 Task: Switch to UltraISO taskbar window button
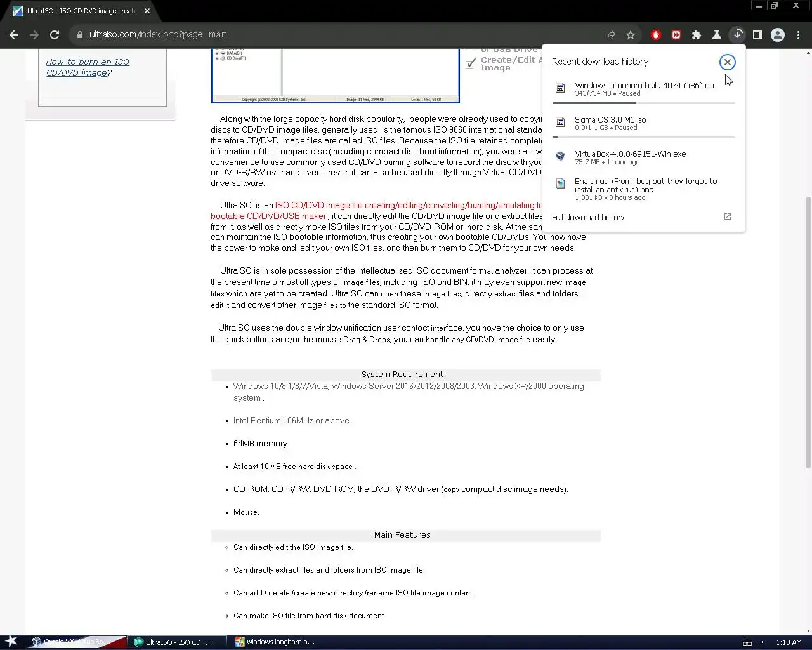tap(178, 642)
